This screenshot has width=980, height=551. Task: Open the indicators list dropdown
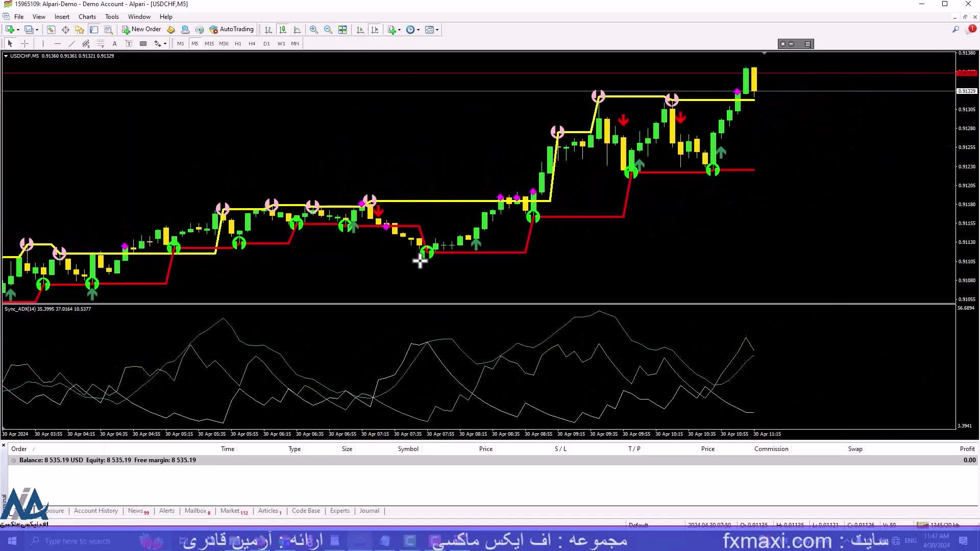tap(394, 30)
